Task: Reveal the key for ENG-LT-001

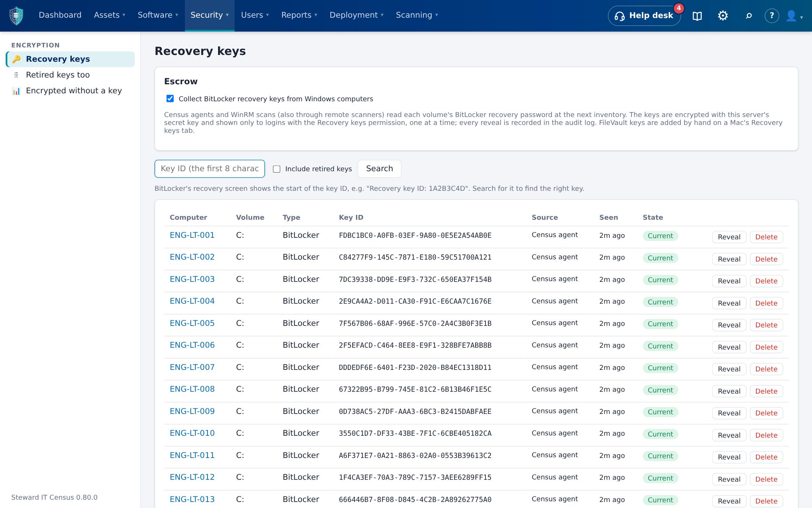Action: [729, 237]
